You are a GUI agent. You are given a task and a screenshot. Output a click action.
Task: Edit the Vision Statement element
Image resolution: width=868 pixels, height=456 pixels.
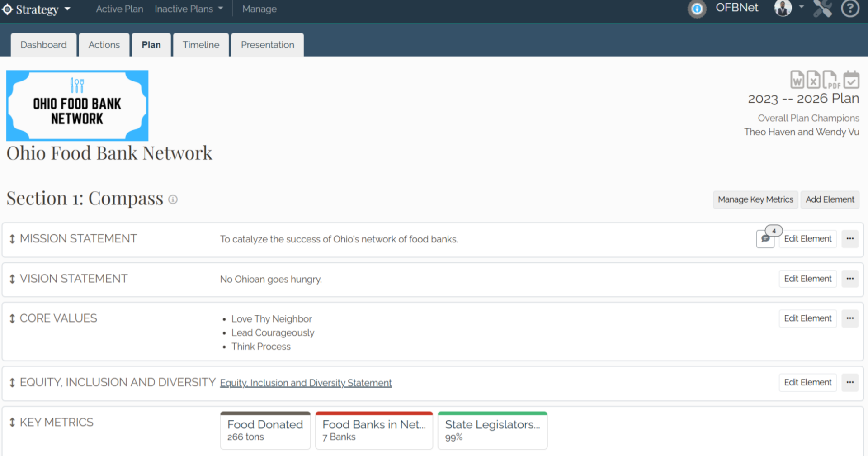pyautogui.click(x=807, y=279)
